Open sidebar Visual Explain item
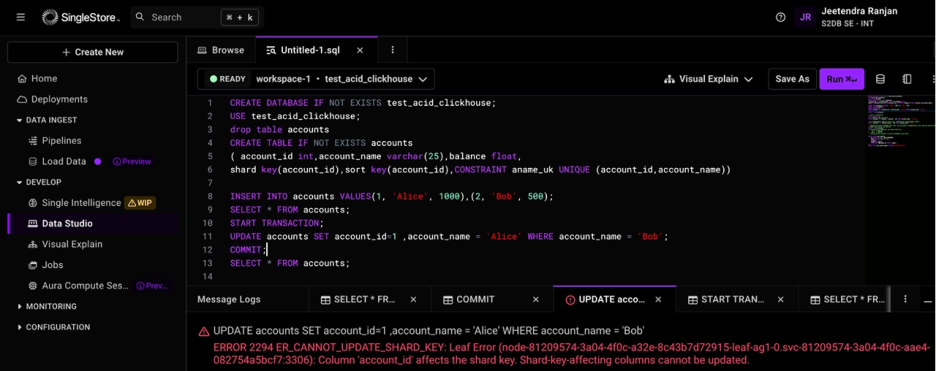 [65, 244]
